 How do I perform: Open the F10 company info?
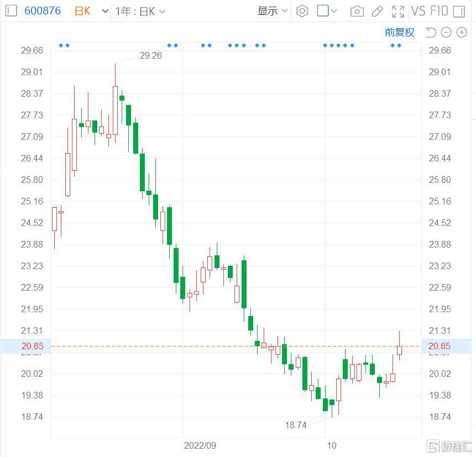point(438,11)
